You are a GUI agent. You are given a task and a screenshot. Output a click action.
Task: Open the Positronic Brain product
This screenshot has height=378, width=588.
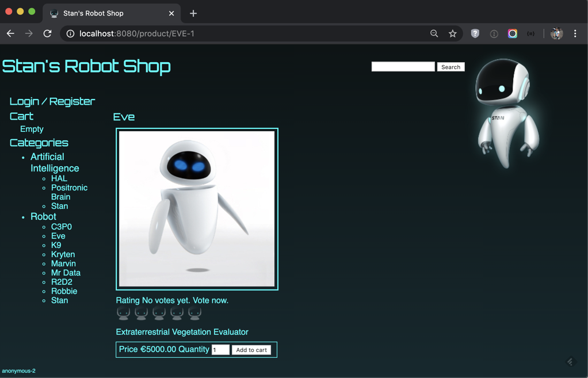[x=70, y=192]
